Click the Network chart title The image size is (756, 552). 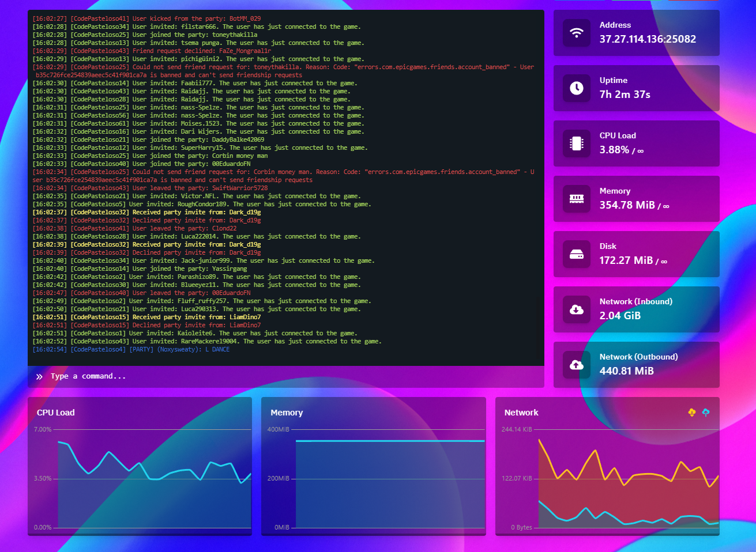[x=521, y=413]
